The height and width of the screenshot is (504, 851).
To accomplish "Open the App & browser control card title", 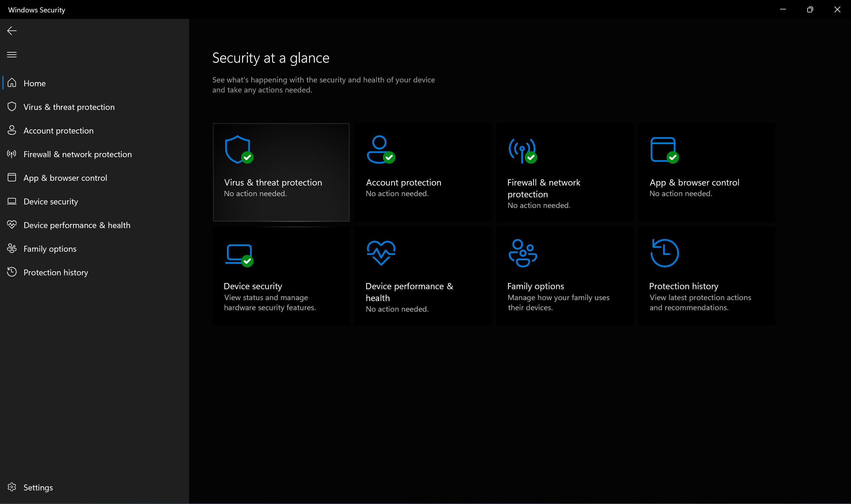I will 694,183.
